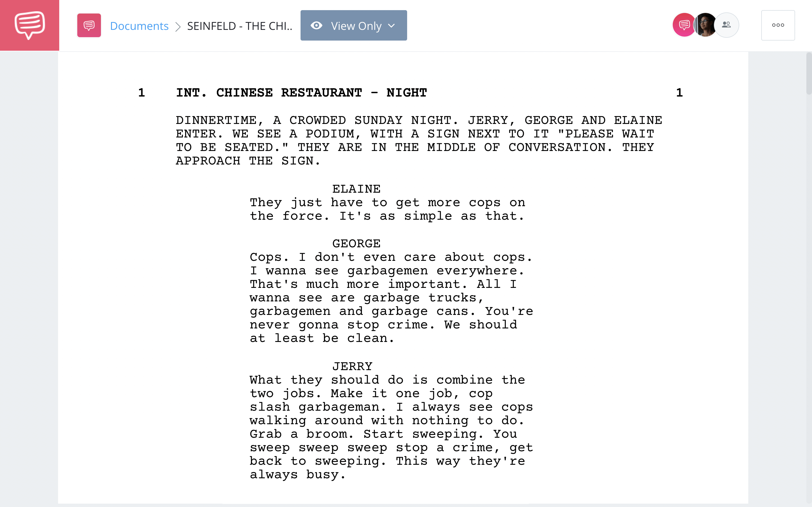Click the three-dot options expander top right

coord(778,25)
